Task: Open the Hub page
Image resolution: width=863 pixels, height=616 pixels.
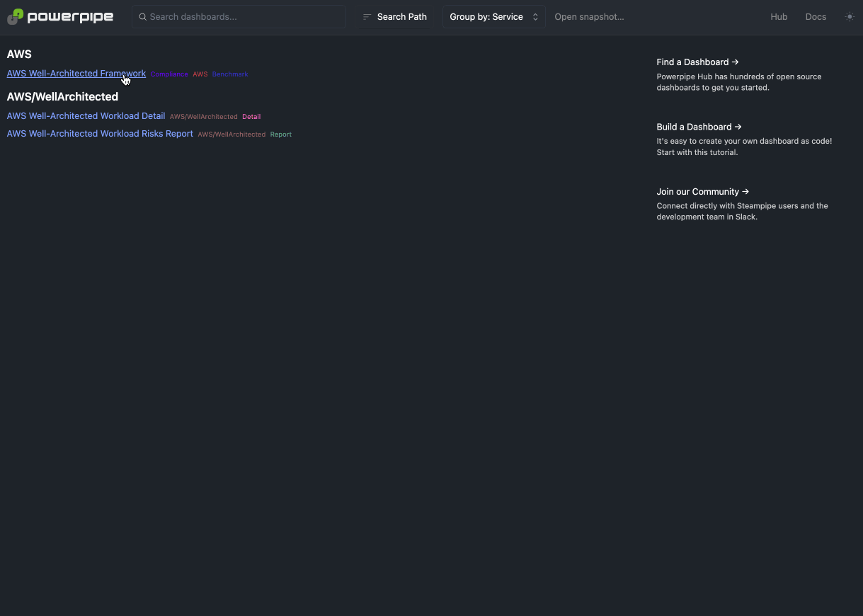Action: [779, 16]
